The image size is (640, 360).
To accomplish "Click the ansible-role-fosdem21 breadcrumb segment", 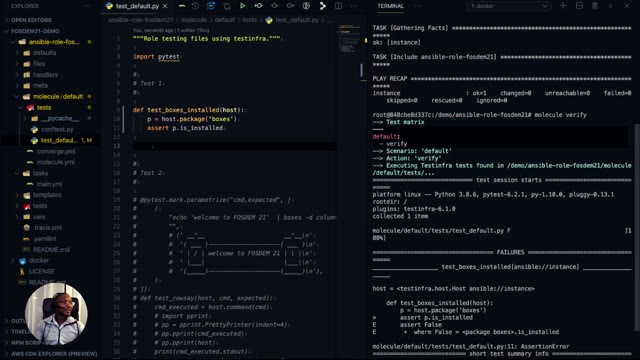I will click(x=140, y=20).
